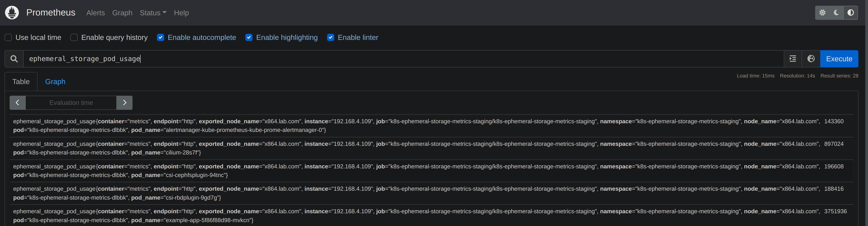
Task: Select the csi-rbdplugin-9gd7g result row
Action: pyautogui.click(x=431, y=193)
